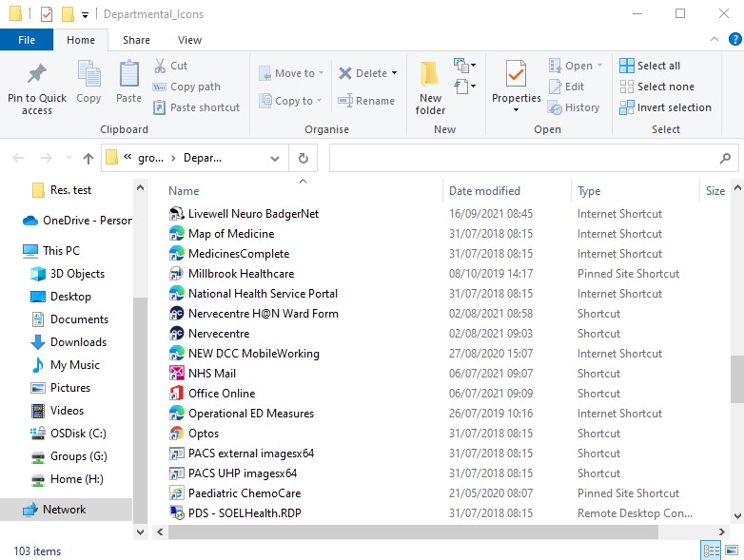The height and width of the screenshot is (560, 744).
Task: Click the file list vertical scrollbar thumb
Action: coord(737,378)
